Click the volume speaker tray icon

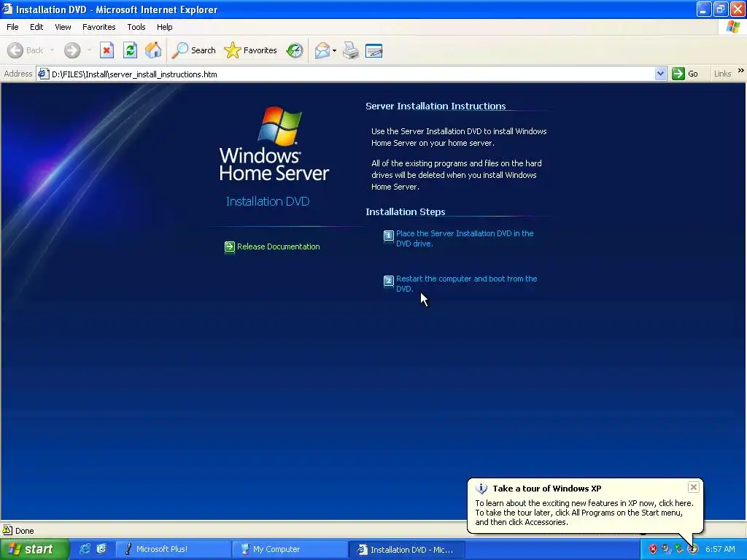666,550
